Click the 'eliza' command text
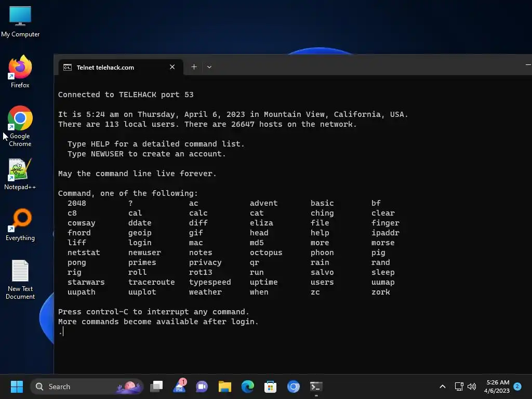 [261, 223]
